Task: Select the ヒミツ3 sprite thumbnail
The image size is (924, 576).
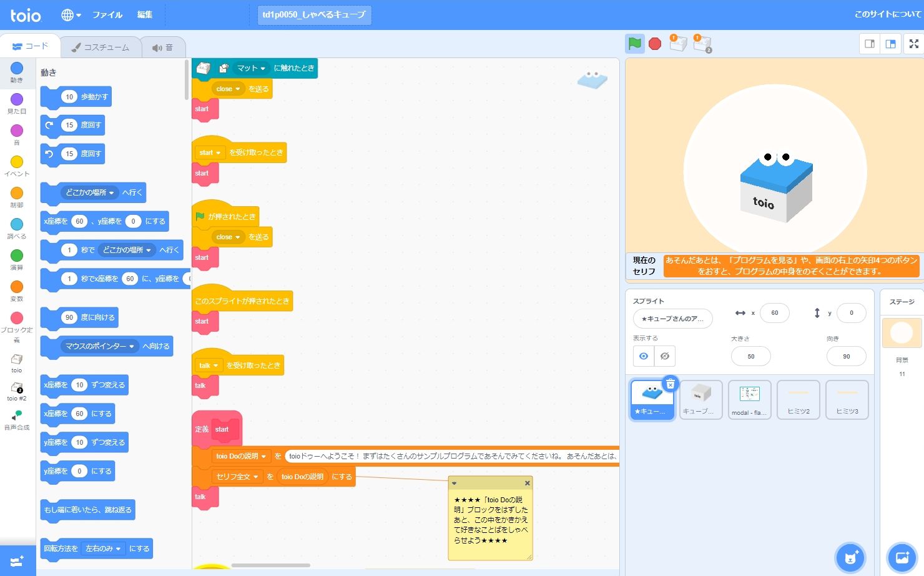Action: 847,400
